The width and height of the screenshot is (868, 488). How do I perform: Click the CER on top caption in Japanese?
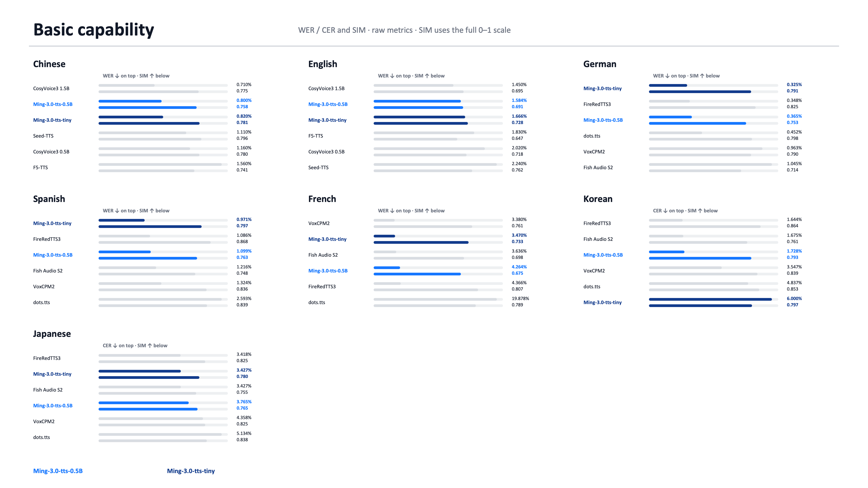pyautogui.click(x=135, y=345)
